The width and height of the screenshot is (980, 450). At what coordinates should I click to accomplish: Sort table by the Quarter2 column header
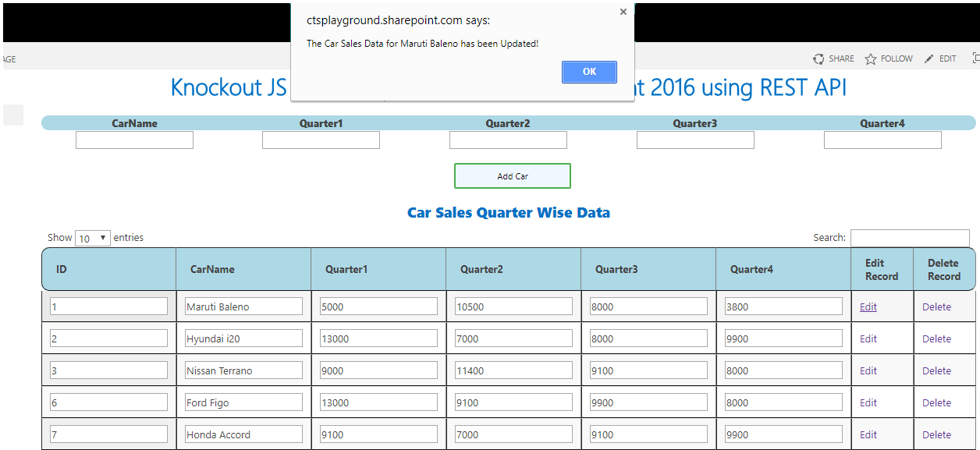[513, 269]
